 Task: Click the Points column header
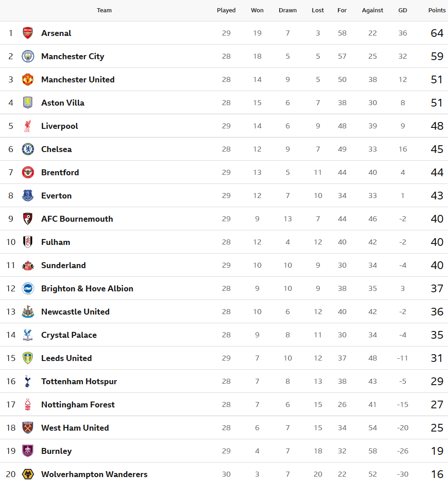pos(437,10)
